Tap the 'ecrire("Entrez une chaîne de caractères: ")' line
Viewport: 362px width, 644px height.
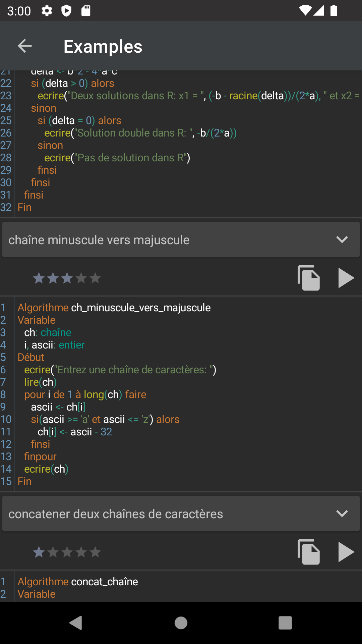pos(120,370)
